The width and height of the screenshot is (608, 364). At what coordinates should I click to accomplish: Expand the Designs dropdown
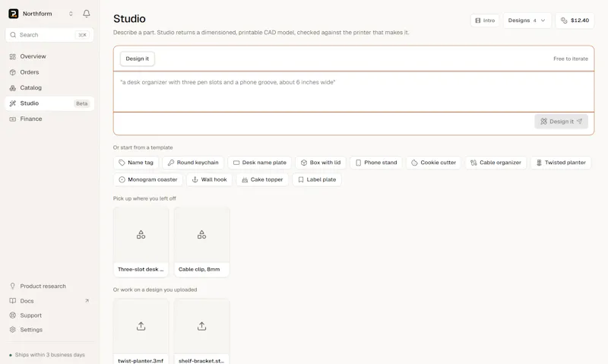(527, 21)
